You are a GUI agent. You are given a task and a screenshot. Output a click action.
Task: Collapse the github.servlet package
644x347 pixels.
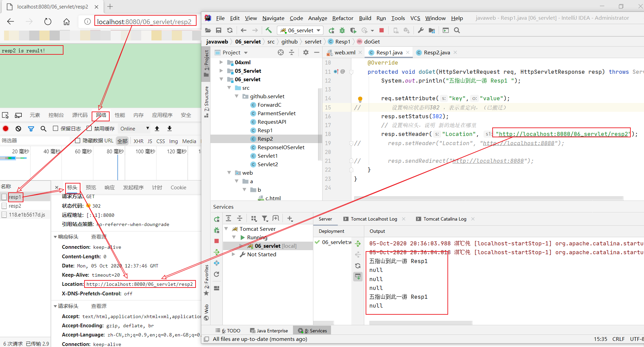click(x=237, y=96)
